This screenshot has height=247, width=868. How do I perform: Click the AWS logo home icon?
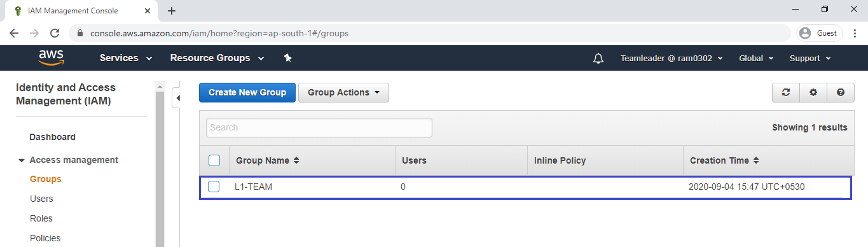[51, 58]
